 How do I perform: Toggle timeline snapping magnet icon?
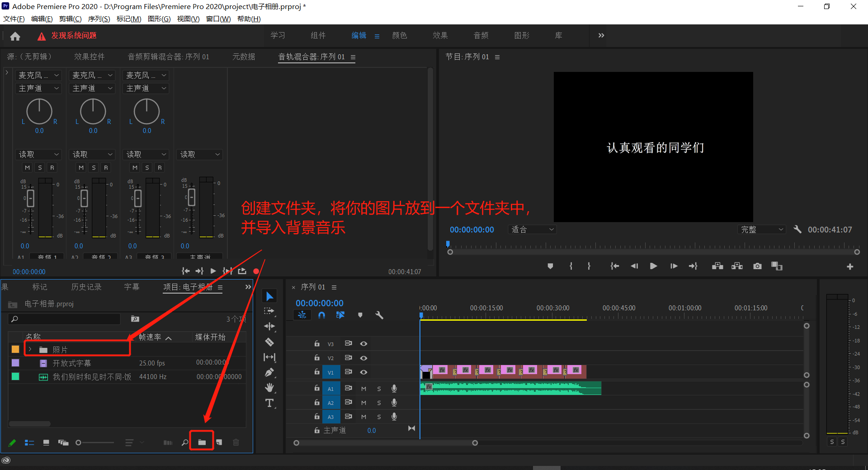click(321, 315)
